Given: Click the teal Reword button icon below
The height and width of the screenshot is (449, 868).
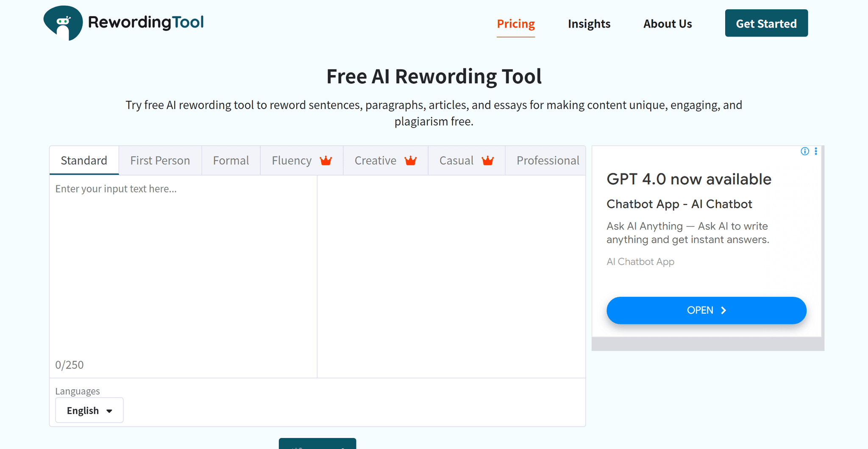Looking at the screenshot, I should (297, 446).
